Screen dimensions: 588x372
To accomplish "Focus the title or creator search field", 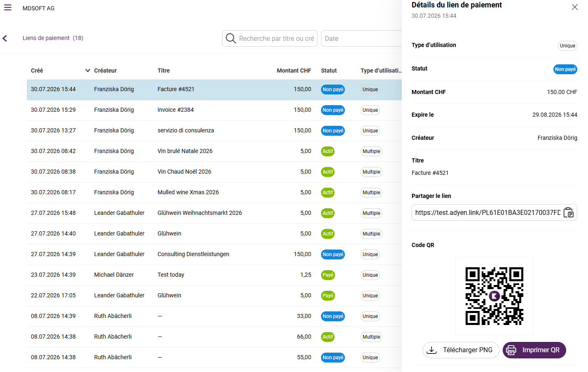I will click(270, 38).
